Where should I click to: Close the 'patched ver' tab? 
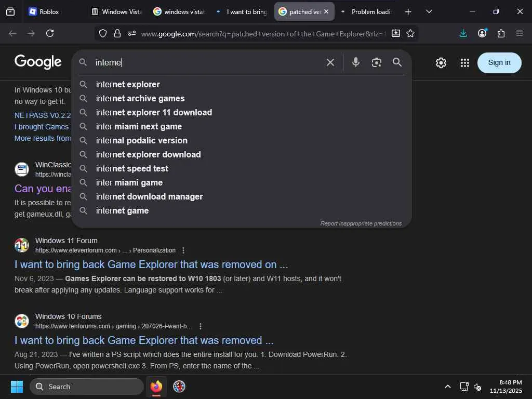326,11
